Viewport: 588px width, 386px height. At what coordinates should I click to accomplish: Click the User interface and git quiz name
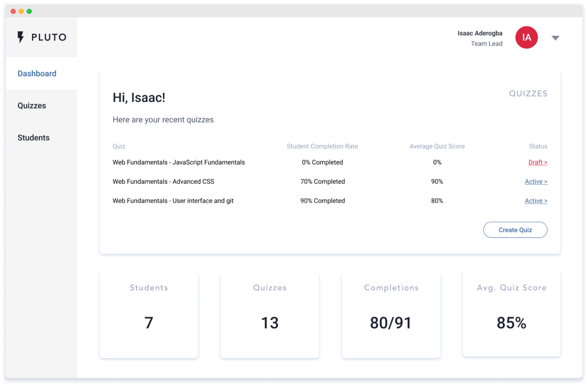click(x=173, y=201)
